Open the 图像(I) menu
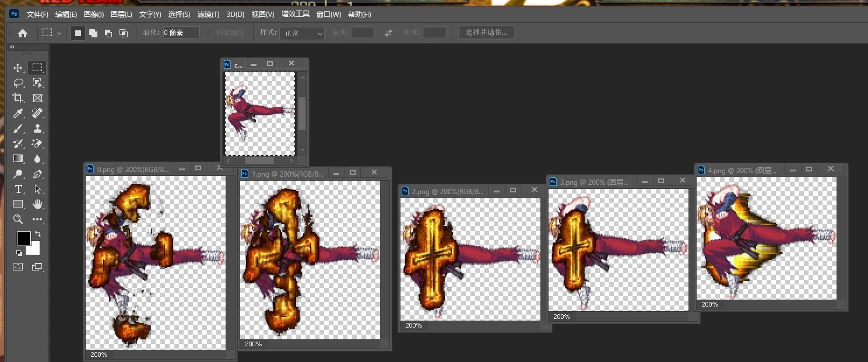Screen dimensions: 868x362 point(94,14)
